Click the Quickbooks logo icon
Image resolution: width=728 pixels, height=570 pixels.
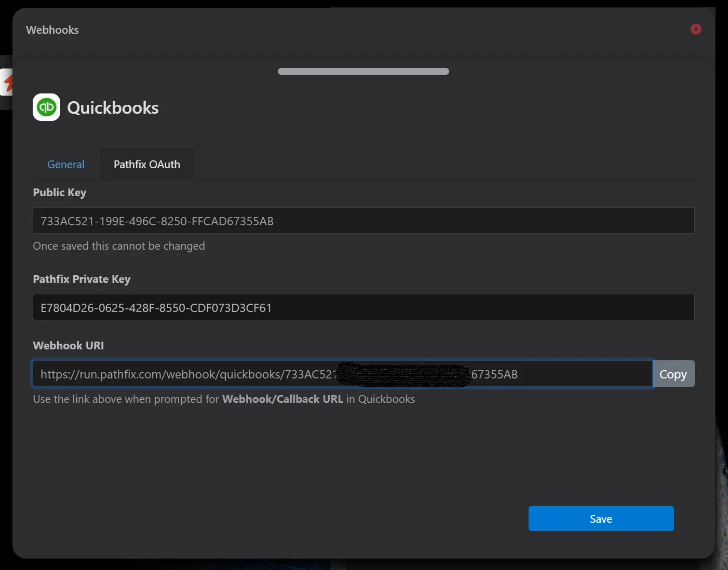tap(47, 107)
